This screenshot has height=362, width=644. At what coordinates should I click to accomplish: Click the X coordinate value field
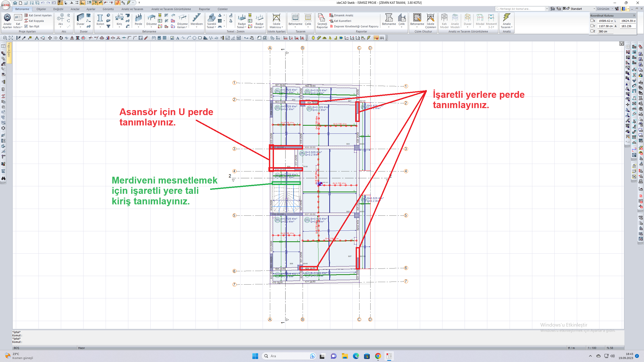[606, 21]
